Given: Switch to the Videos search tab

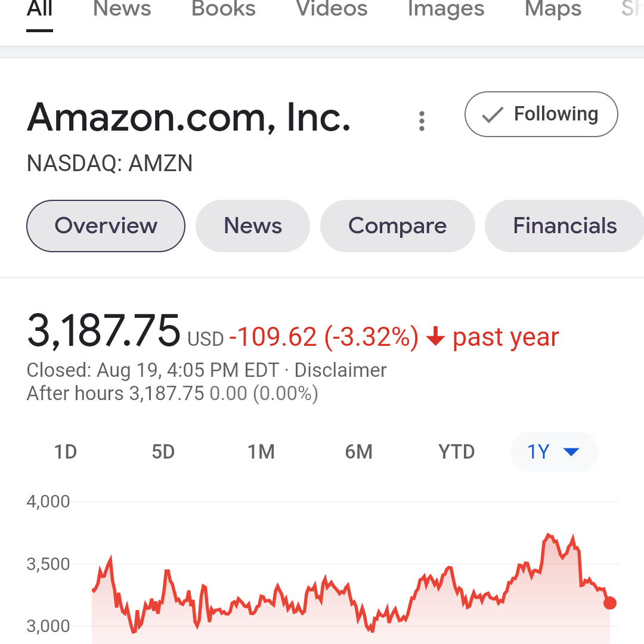Looking at the screenshot, I should [331, 9].
